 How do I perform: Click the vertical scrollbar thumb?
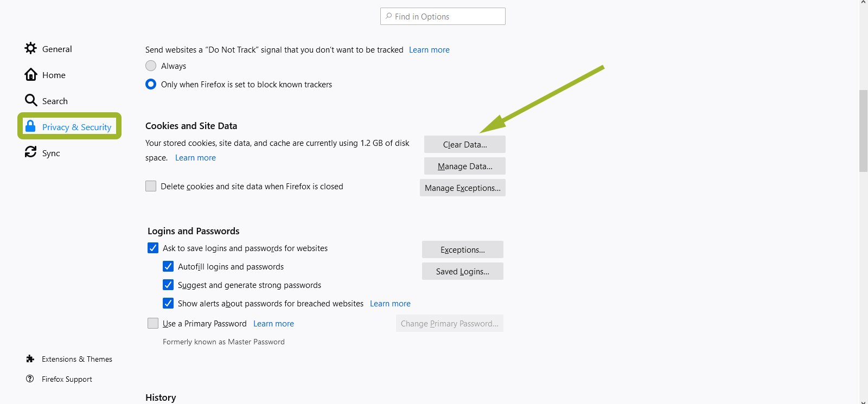click(x=863, y=130)
